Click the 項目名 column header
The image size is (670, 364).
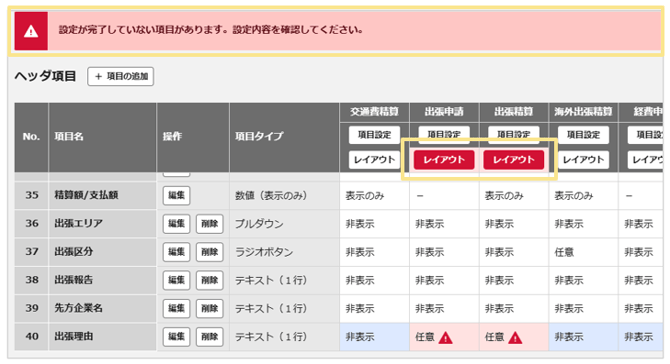(69, 137)
